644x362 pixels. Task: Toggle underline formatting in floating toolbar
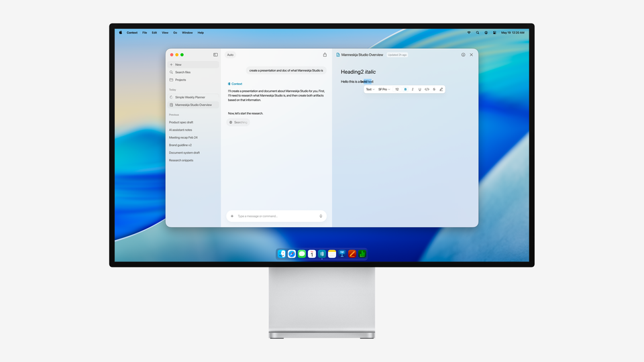tap(419, 89)
